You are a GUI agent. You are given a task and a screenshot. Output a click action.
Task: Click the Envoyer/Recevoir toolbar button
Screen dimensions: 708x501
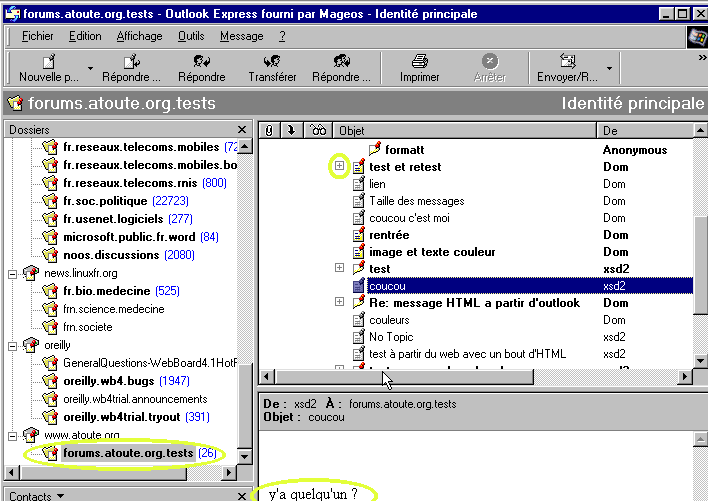coord(567,68)
